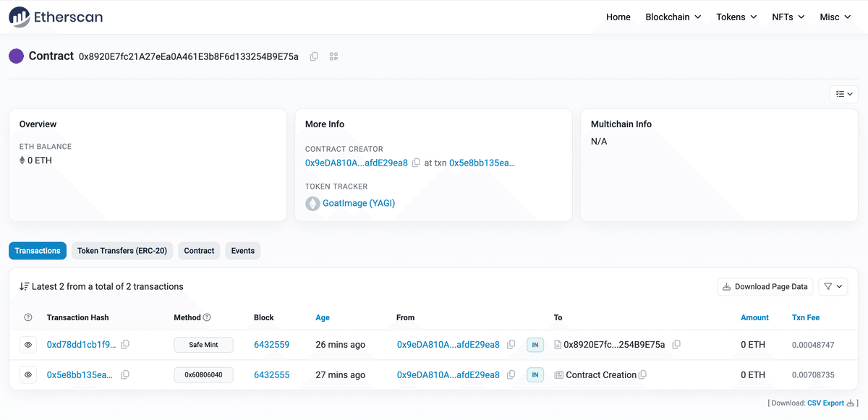Image resolution: width=868 pixels, height=420 pixels.
Task: Switch to Token Transfers (ERC-20) tab
Action: [x=122, y=251]
